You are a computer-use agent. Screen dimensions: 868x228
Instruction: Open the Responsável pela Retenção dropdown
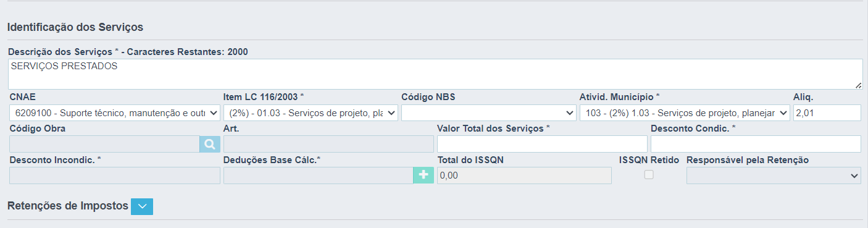pos(774,175)
